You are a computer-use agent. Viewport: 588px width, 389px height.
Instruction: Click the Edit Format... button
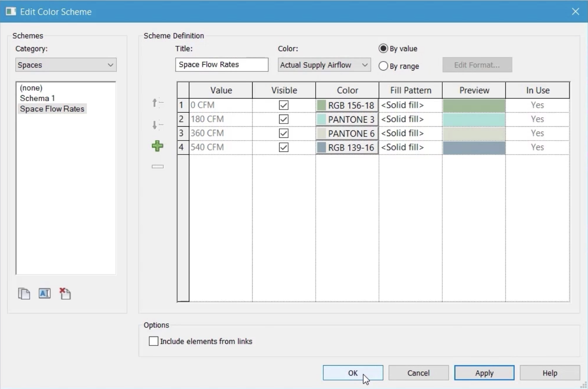click(x=477, y=65)
